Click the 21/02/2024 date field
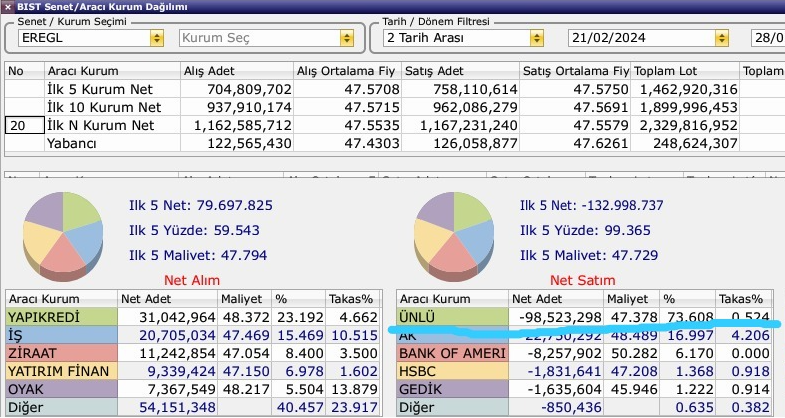The image size is (785, 418). click(x=641, y=38)
